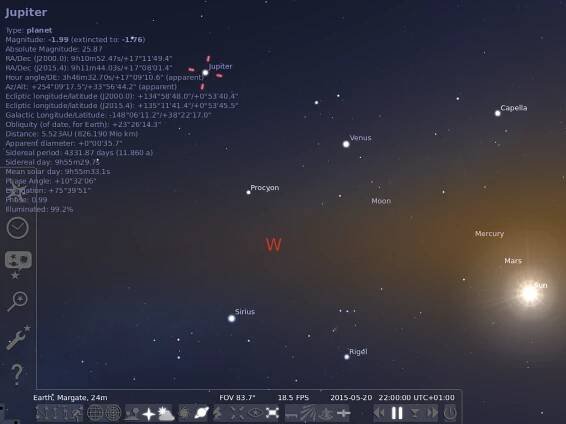The height and width of the screenshot is (424, 566).
Task: Click the flat dash-shaped plugin icon left of meteor showers
Action: pos(292,414)
